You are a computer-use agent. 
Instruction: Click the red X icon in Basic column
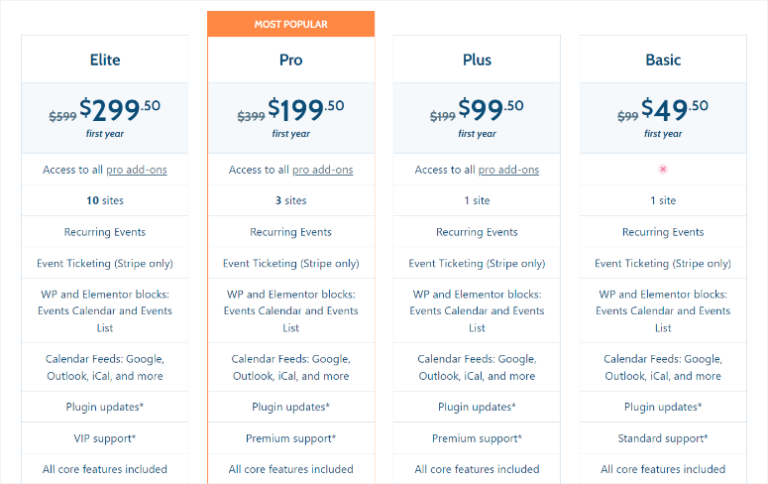pyautogui.click(x=663, y=170)
